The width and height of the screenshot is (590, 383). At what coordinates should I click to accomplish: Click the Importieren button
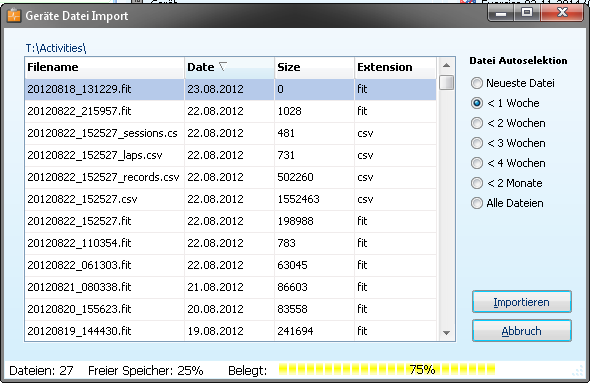522,302
